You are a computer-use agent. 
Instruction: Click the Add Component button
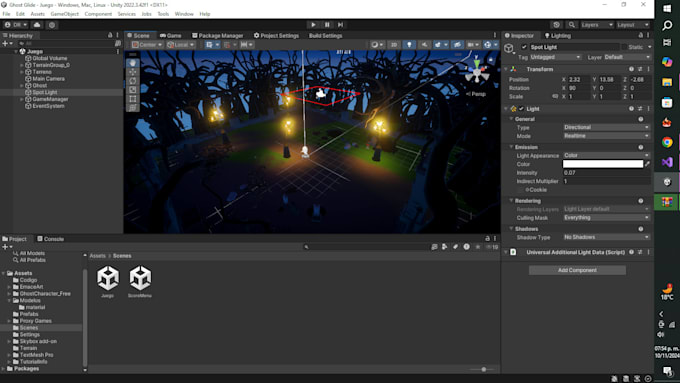[577, 270]
